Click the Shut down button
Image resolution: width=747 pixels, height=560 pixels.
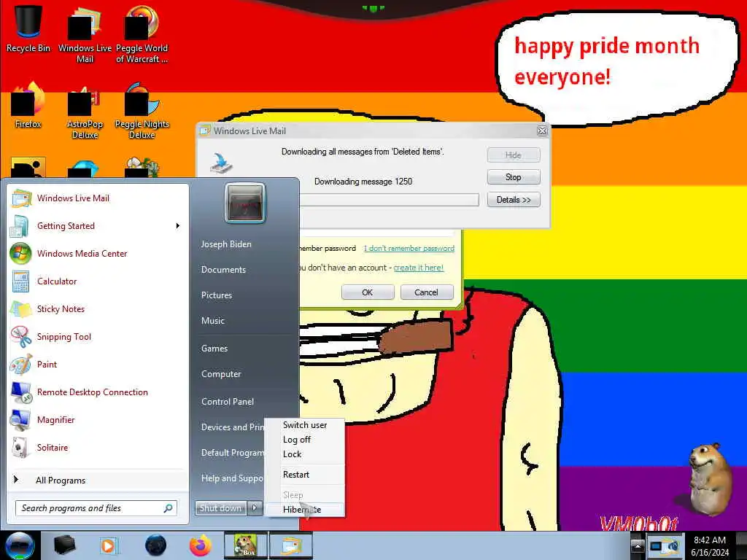click(x=220, y=508)
